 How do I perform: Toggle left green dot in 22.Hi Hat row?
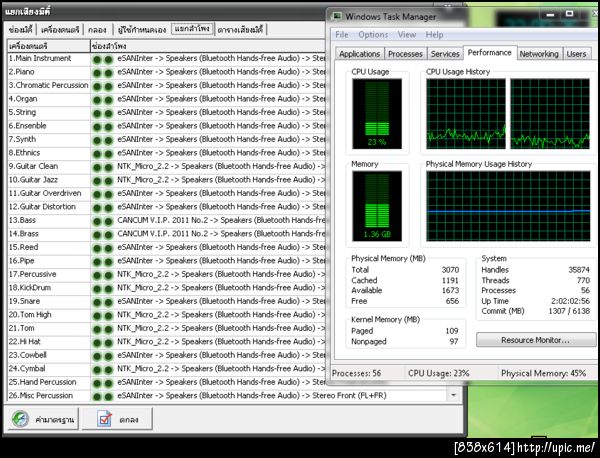(97, 342)
